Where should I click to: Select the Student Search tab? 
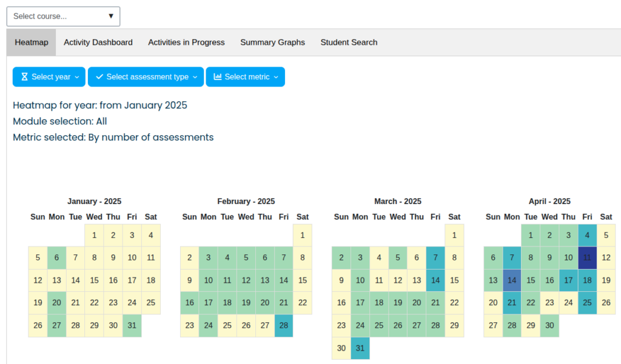[x=349, y=42]
